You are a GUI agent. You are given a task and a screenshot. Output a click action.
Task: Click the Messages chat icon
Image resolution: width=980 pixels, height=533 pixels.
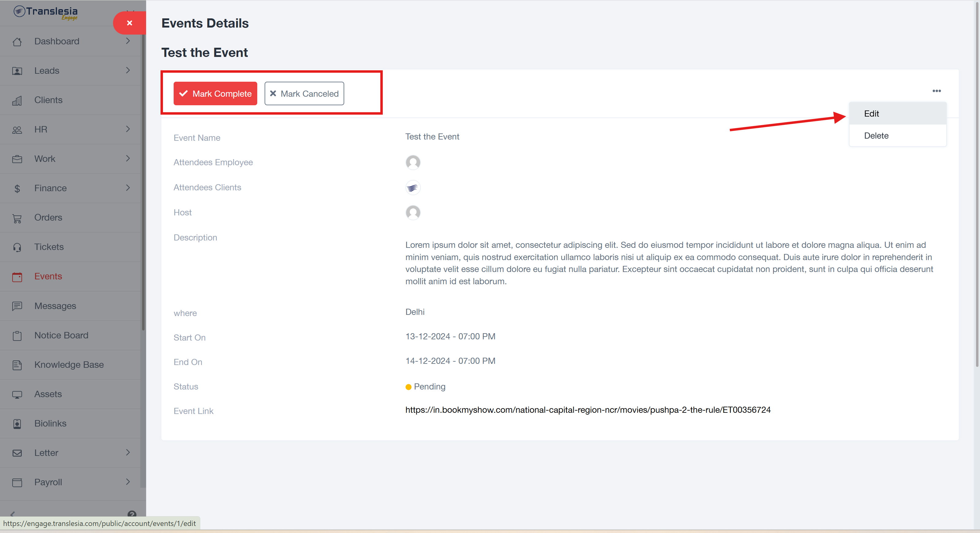tap(17, 306)
